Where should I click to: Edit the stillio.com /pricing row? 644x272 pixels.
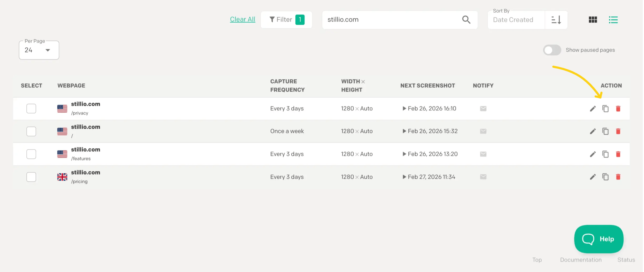point(593,177)
